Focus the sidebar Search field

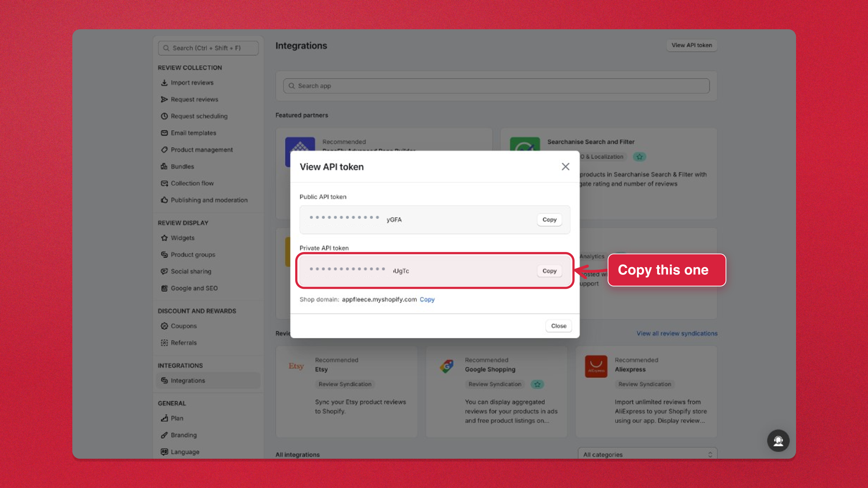pos(208,48)
